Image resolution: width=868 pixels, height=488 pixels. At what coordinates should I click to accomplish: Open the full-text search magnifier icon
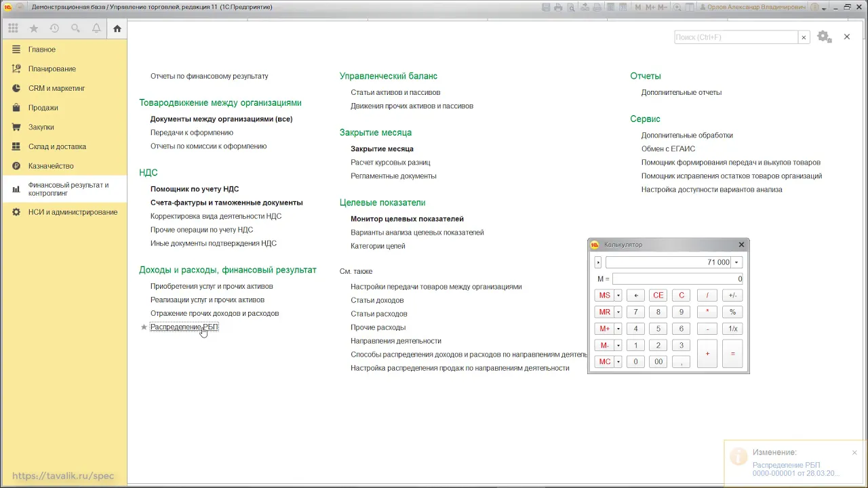[x=75, y=28]
